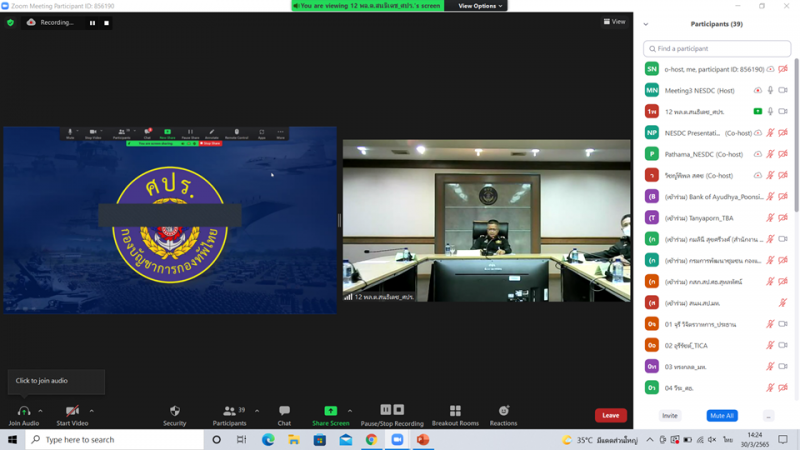
Task: Toggle Pathama_NESDC muted microphone icon
Action: pos(770,154)
